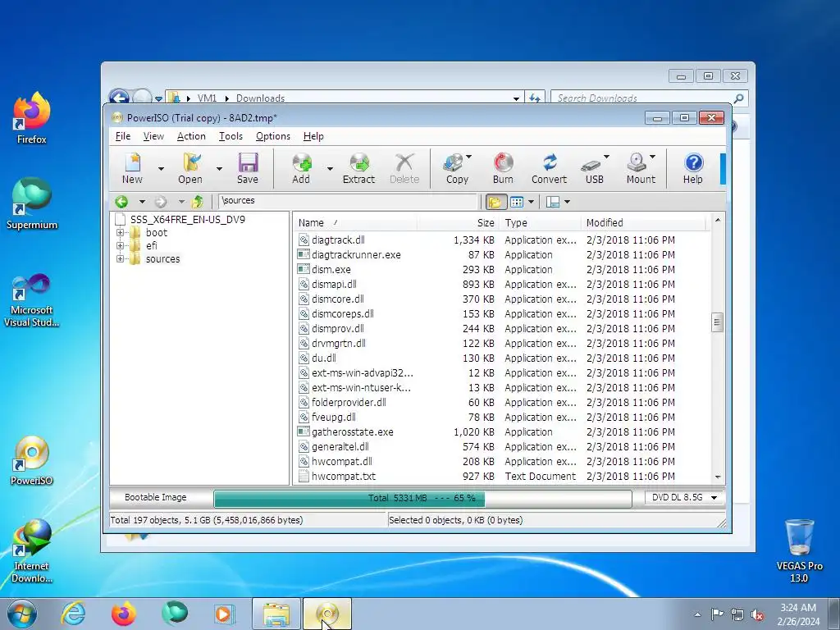Toggle the folder tree view button
This screenshot has height=630, width=840.
point(495,202)
